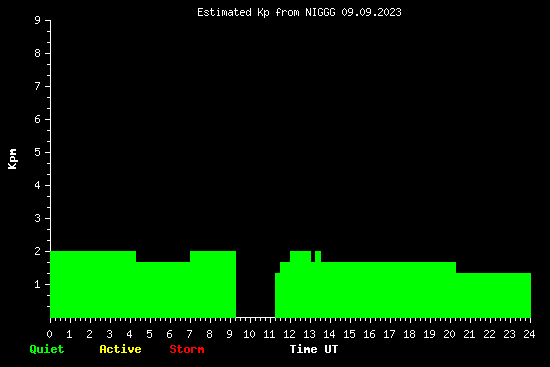Click the Time UT axis label
This screenshot has width=550, height=367.
coord(314,349)
